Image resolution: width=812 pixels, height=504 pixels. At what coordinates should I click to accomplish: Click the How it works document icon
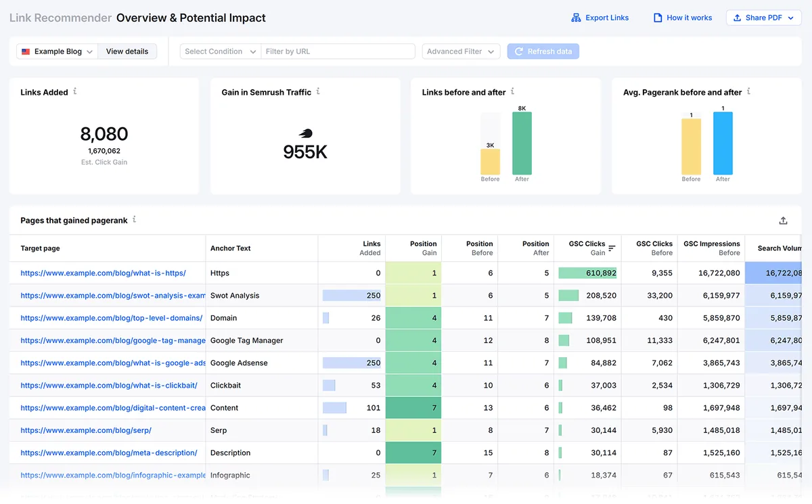[657, 18]
